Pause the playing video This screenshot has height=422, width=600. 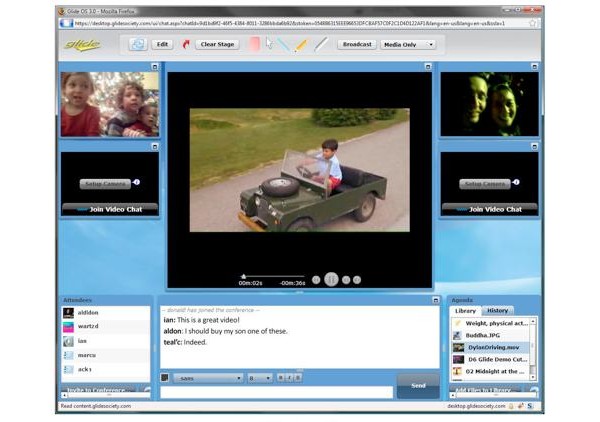[331, 280]
